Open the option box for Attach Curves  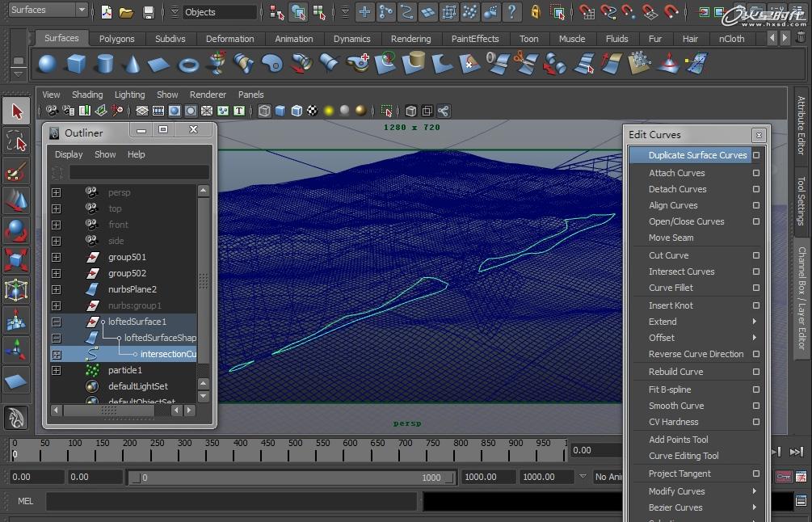(x=756, y=173)
